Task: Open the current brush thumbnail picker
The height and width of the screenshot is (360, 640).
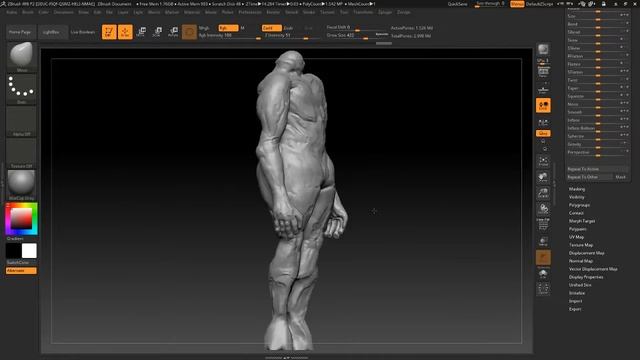Action: 22,57
